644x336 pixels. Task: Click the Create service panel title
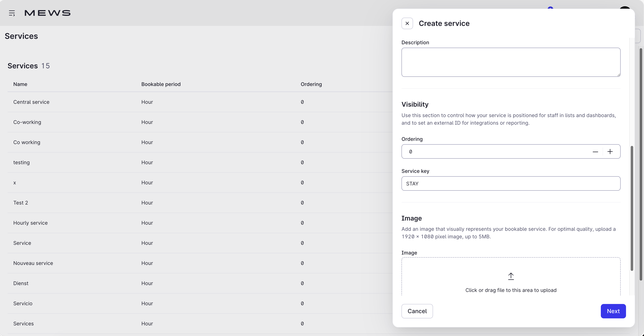coord(444,24)
